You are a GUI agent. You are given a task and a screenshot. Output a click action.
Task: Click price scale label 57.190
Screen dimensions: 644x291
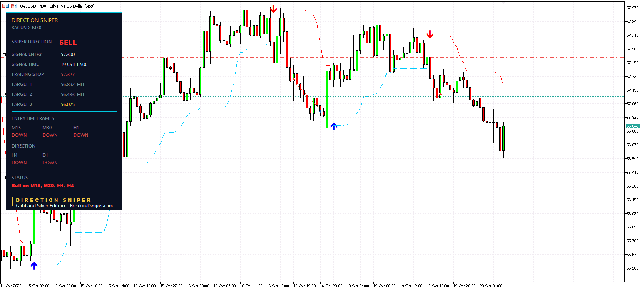click(632, 90)
